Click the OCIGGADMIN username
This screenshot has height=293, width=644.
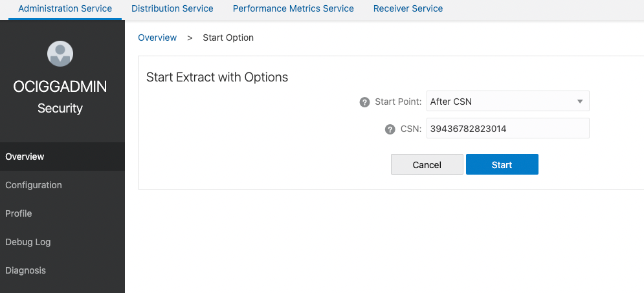coord(60,87)
